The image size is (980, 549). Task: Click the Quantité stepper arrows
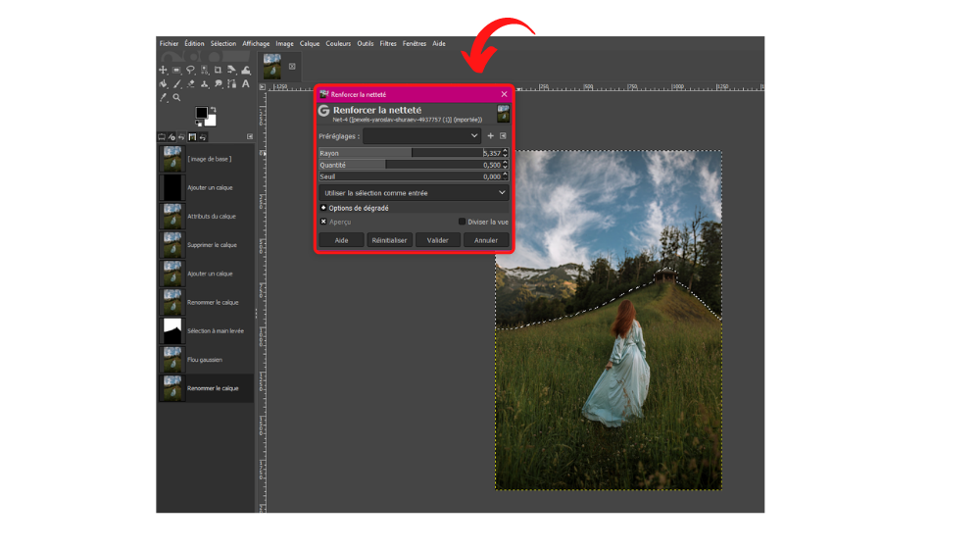coord(505,165)
